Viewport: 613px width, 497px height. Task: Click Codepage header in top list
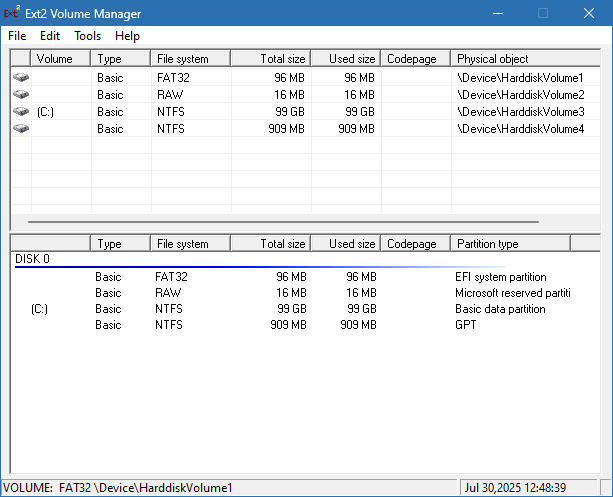coord(416,59)
